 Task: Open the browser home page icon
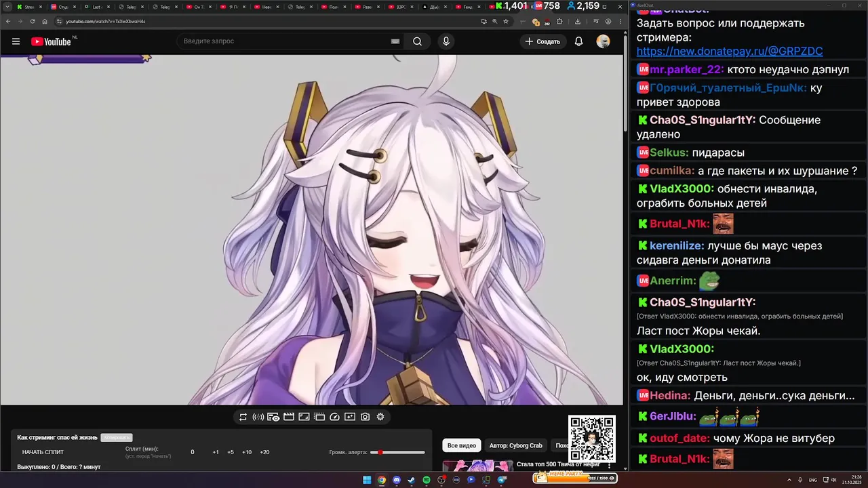(x=44, y=21)
